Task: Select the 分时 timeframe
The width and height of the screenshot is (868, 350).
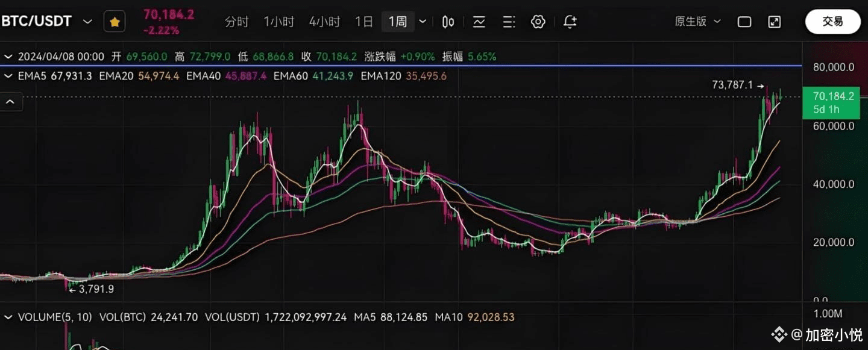Action: (x=236, y=22)
